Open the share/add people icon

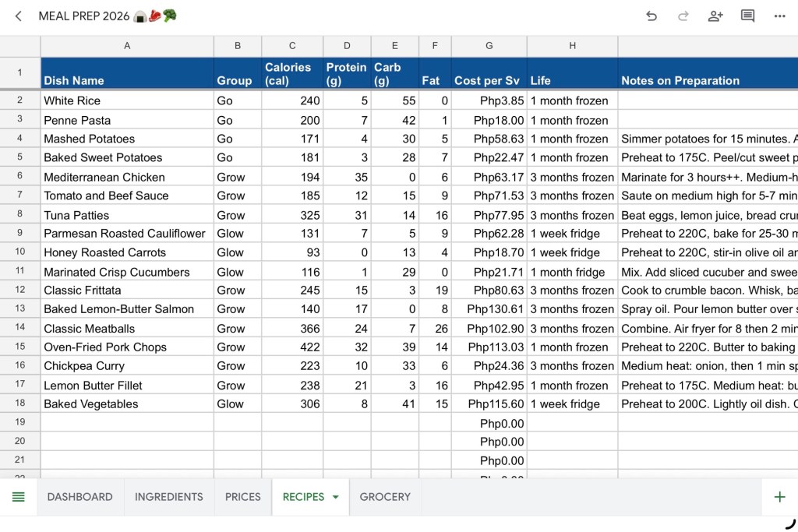click(x=715, y=16)
